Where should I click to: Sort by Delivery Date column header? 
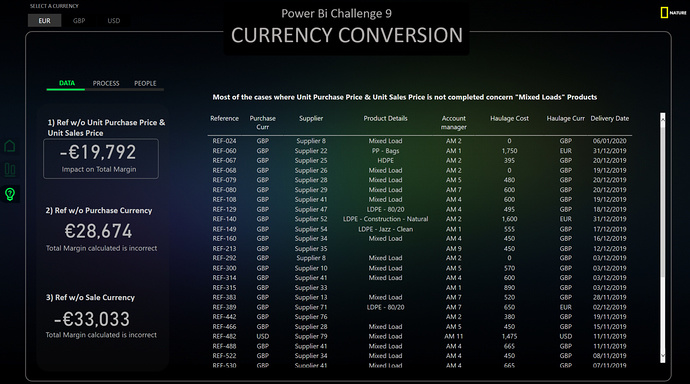click(609, 118)
